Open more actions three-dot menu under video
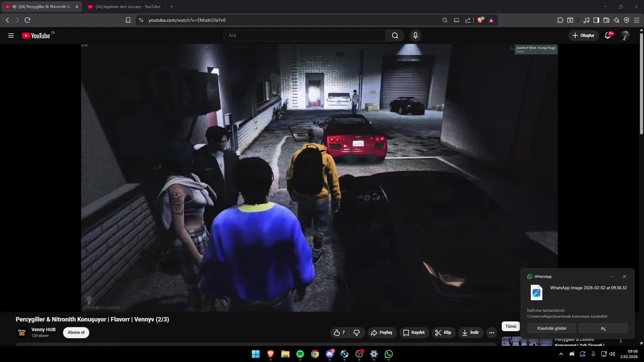 tap(492, 332)
